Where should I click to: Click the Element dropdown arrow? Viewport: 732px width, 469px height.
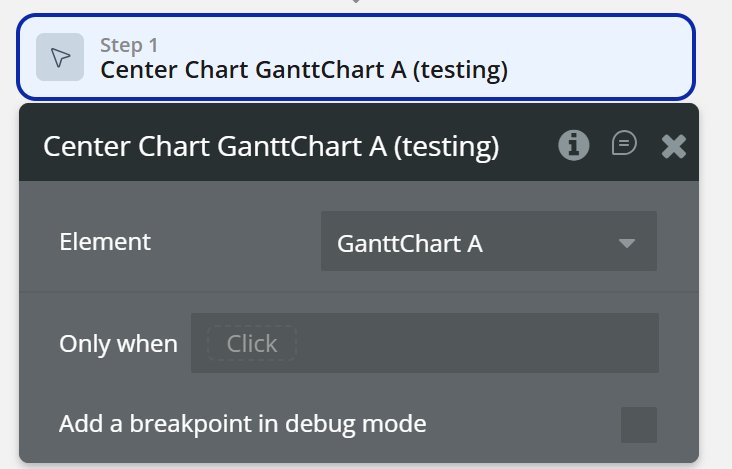(627, 243)
